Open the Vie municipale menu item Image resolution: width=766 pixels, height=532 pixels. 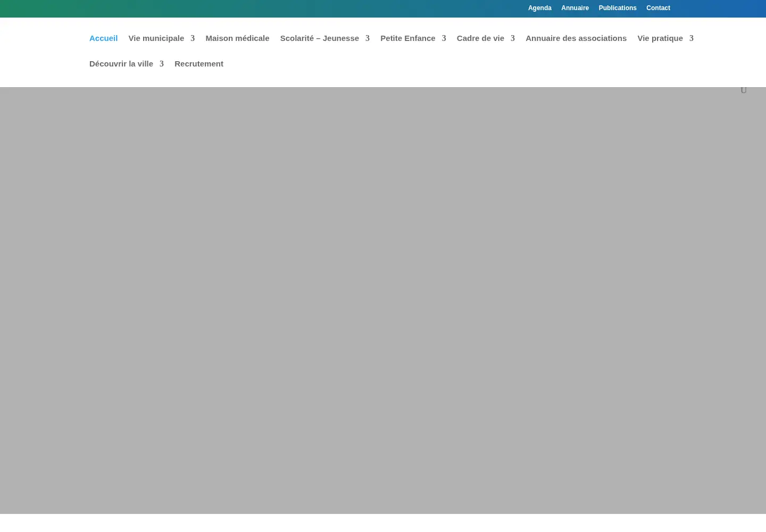(156, 38)
